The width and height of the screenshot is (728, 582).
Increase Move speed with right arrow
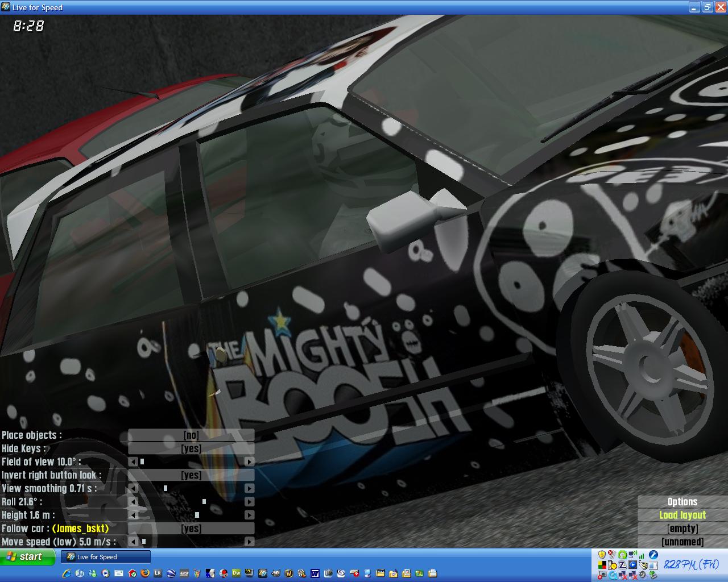point(249,542)
